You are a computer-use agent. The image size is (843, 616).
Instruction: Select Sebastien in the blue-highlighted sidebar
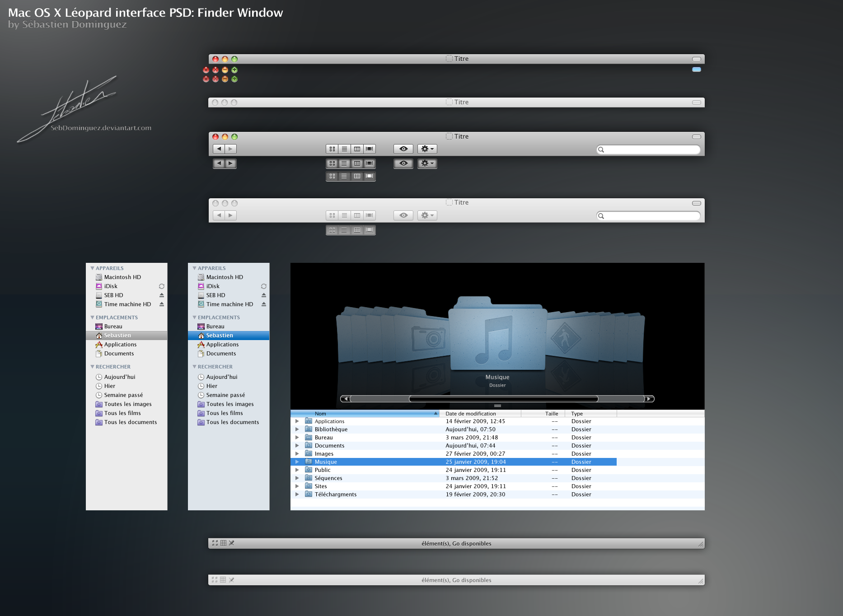pyautogui.click(x=229, y=336)
